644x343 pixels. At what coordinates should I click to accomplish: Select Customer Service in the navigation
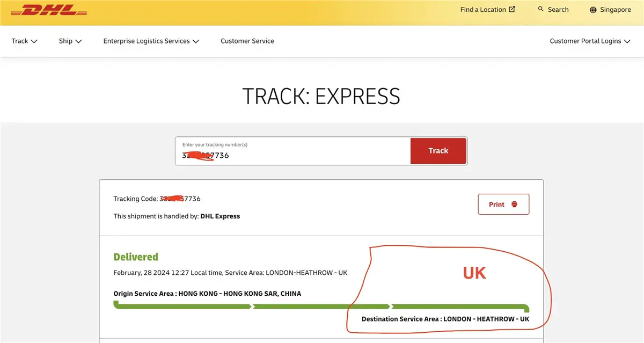247,41
